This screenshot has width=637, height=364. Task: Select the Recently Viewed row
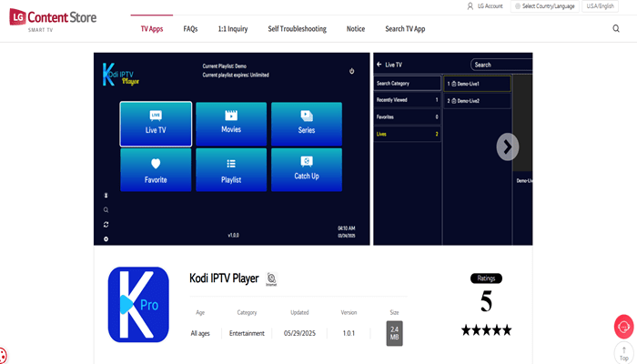[407, 100]
